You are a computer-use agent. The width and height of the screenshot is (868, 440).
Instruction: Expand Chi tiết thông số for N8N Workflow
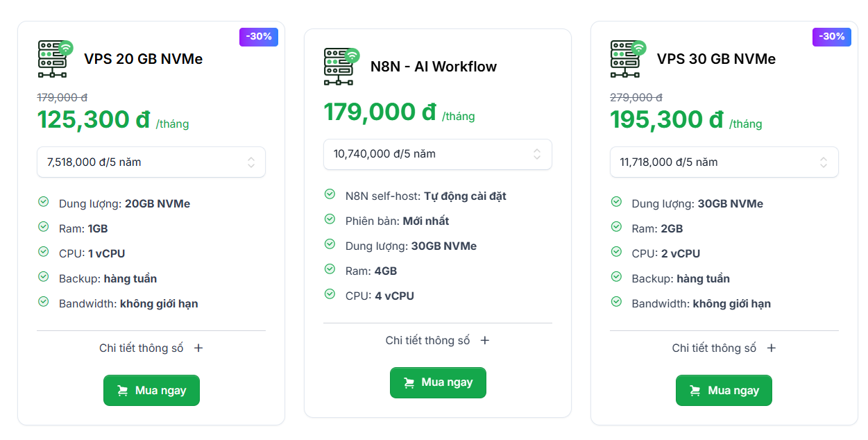pyautogui.click(x=438, y=341)
